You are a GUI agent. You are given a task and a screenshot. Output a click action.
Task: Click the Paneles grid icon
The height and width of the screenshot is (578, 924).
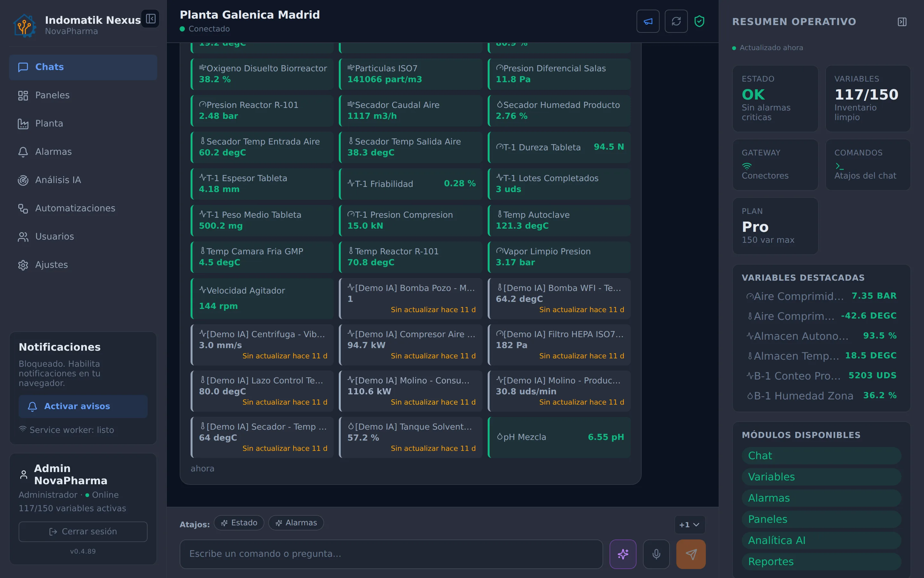23,96
